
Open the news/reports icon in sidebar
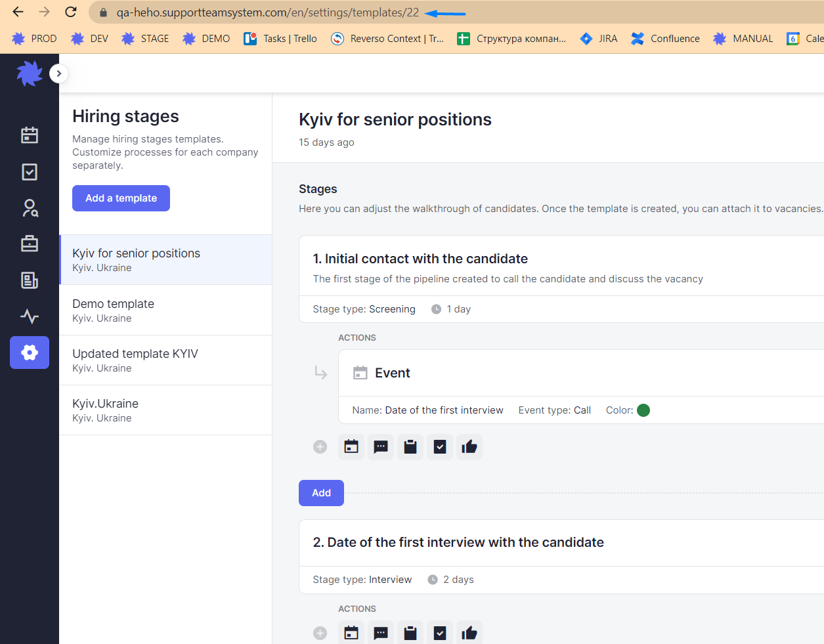[x=30, y=280]
